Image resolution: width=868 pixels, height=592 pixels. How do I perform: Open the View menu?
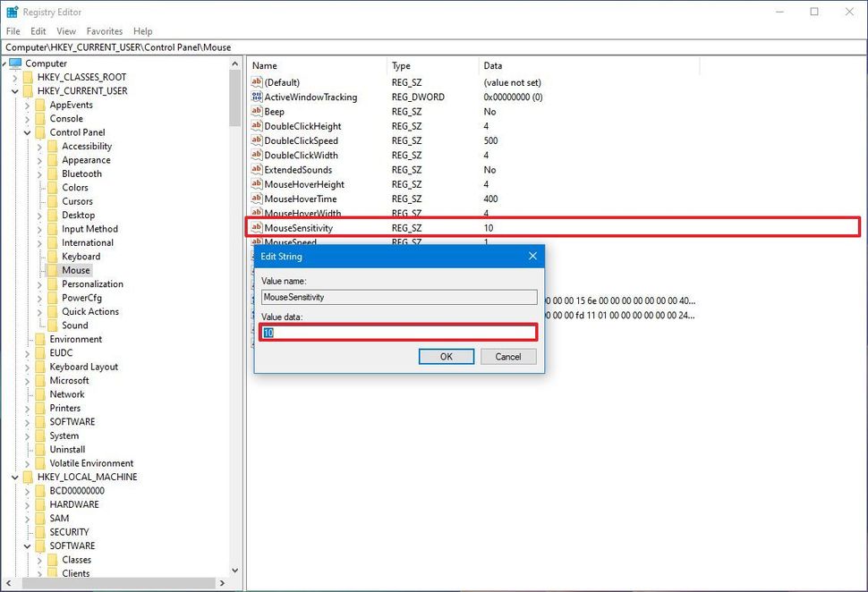(x=66, y=30)
